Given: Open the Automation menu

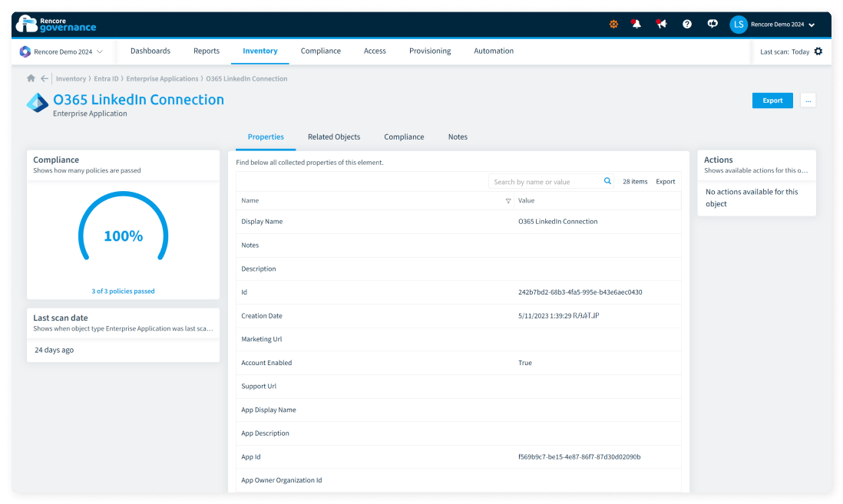Looking at the screenshot, I should [x=494, y=51].
